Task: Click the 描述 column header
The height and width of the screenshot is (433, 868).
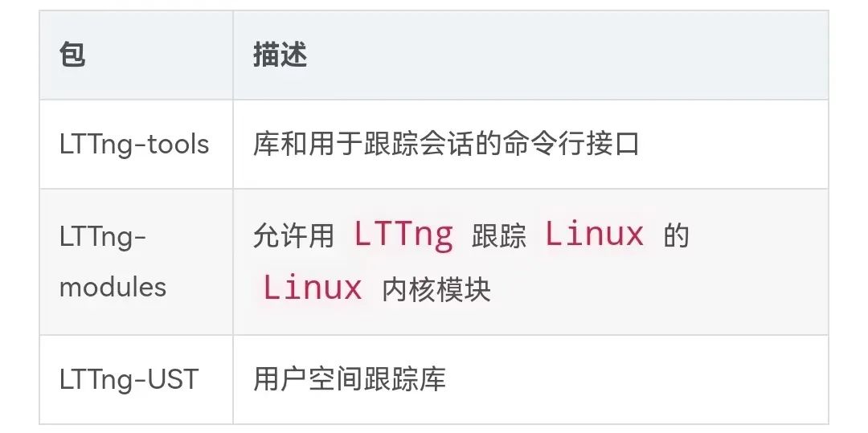Action: click(280, 55)
